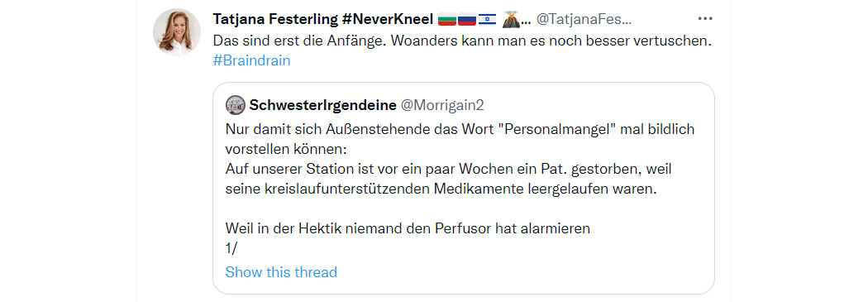Open the #Braindrain hashtag
This screenshot has height=302, width=868.
click(x=251, y=60)
